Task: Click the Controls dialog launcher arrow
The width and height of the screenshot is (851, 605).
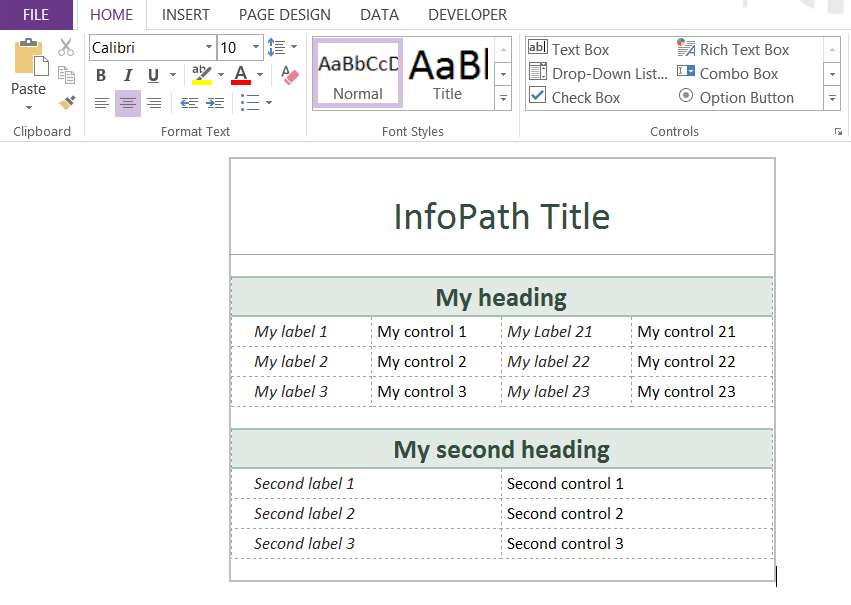Action: 839,131
